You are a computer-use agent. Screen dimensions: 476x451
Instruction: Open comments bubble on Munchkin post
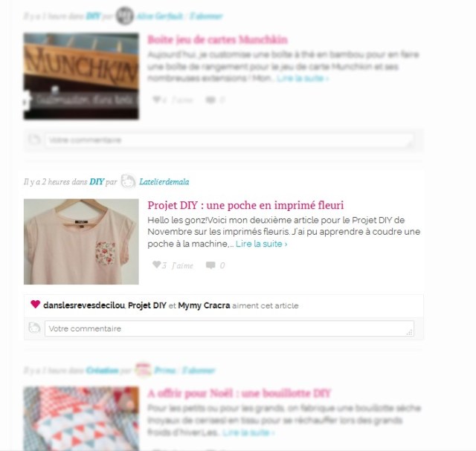pyautogui.click(x=210, y=100)
